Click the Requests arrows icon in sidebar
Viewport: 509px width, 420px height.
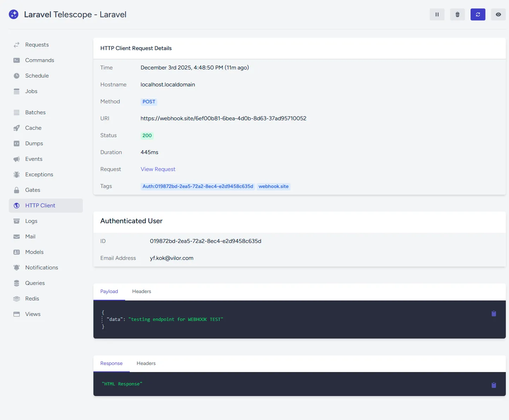point(17,45)
